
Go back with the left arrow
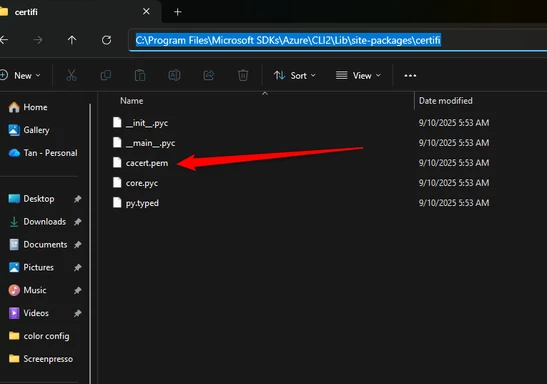[x=4, y=40]
